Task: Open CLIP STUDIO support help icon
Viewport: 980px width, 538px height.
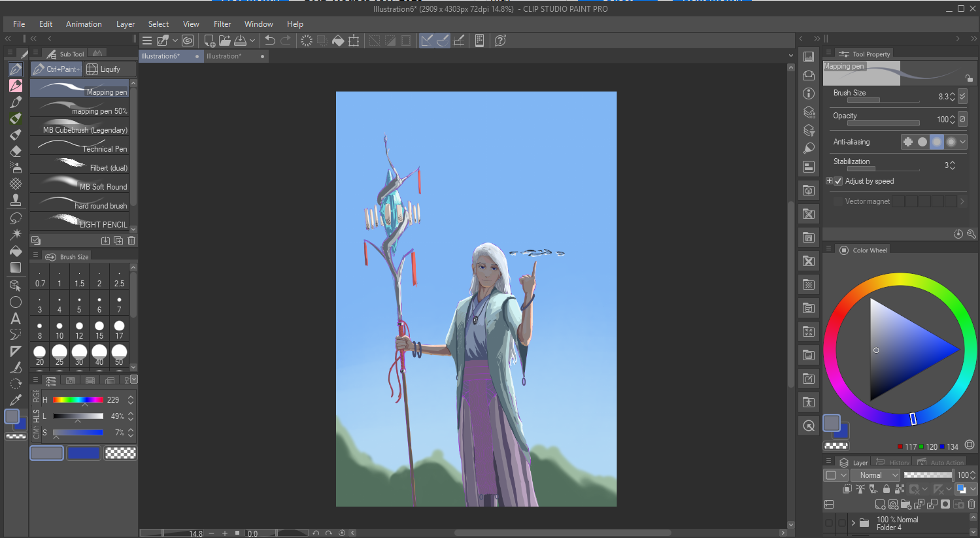Action: coord(500,41)
